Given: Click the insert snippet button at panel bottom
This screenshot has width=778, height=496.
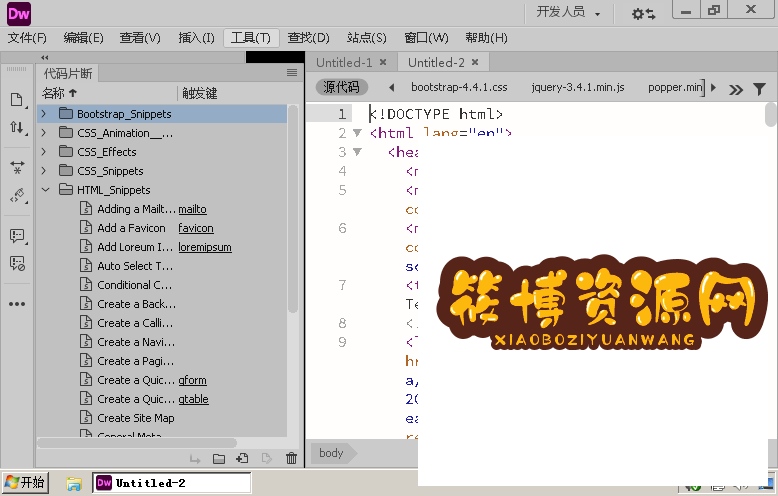Looking at the screenshot, I should coord(195,459).
